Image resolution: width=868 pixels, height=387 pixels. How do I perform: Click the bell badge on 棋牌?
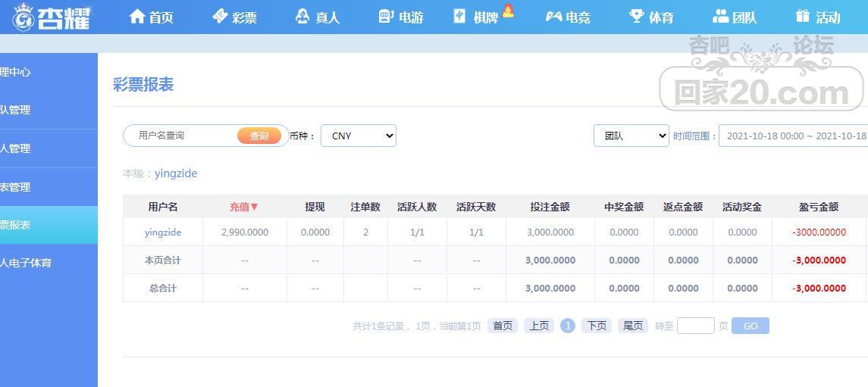click(508, 10)
